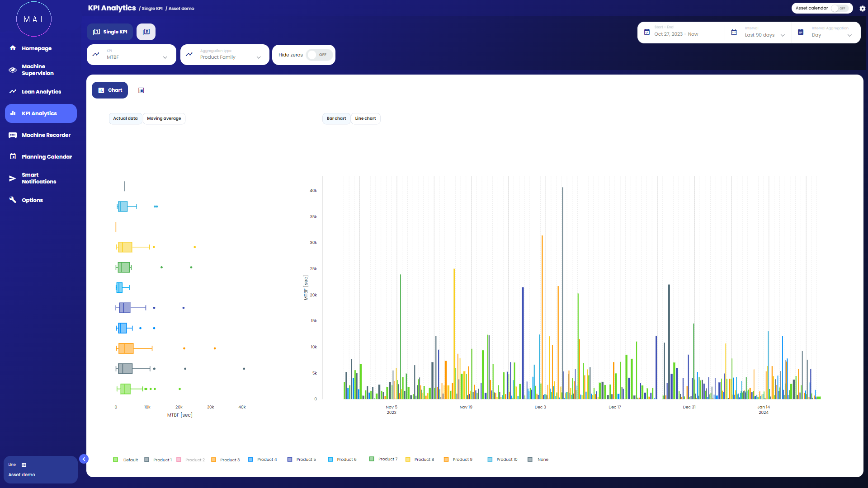
Task: Click the Smart Notifications send icon
Action: (13, 178)
